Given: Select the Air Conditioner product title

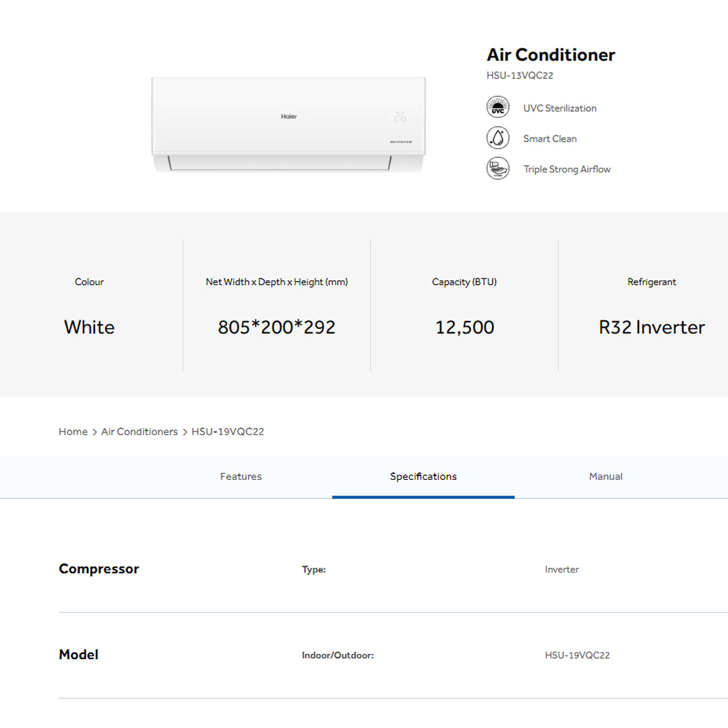Looking at the screenshot, I should click(551, 55).
